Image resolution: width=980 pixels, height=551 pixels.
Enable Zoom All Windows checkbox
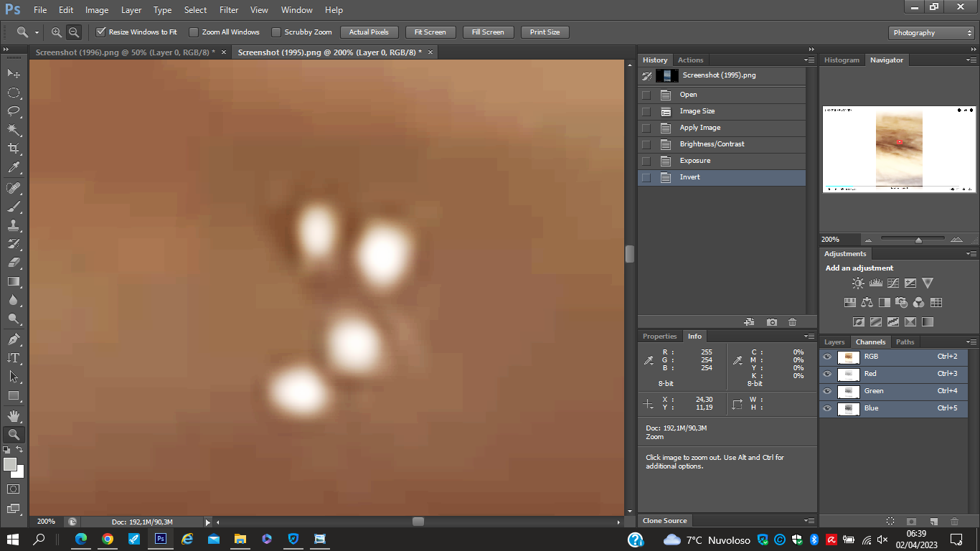coord(194,32)
